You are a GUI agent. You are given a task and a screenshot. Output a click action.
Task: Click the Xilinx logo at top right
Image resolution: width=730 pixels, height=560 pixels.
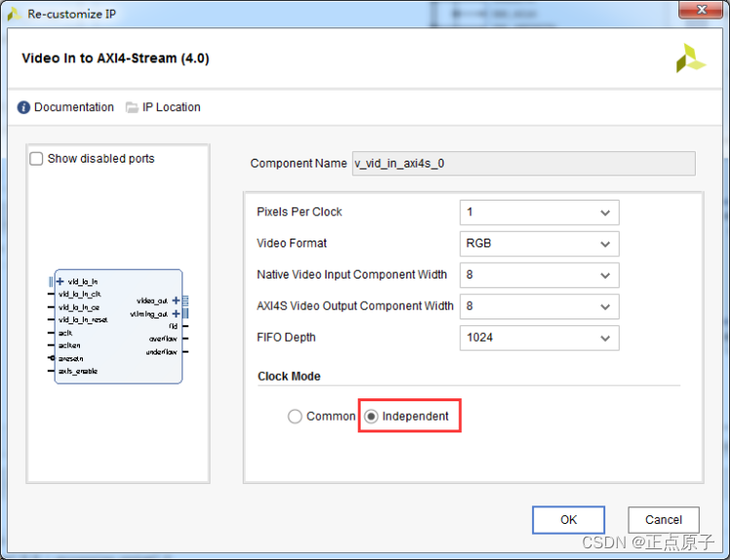(x=690, y=58)
